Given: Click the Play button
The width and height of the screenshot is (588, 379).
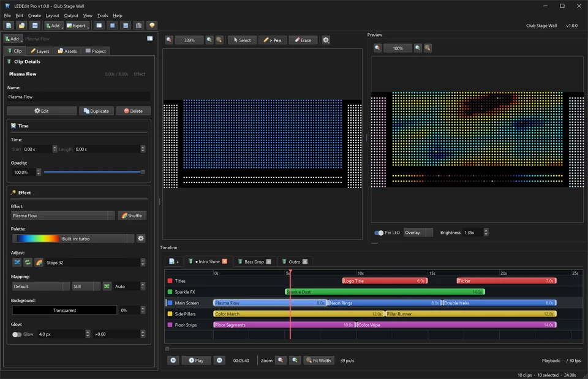Looking at the screenshot, I should click(x=196, y=360).
